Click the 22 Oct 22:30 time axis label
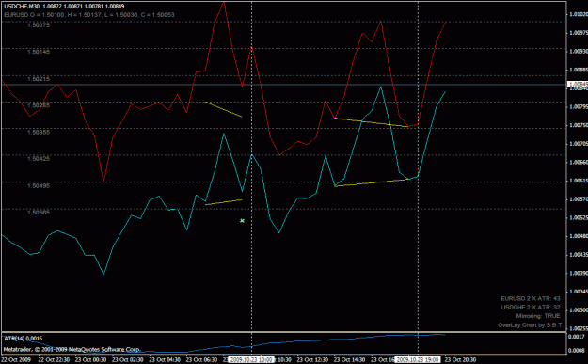The width and height of the screenshot is (588, 364). coord(54,360)
